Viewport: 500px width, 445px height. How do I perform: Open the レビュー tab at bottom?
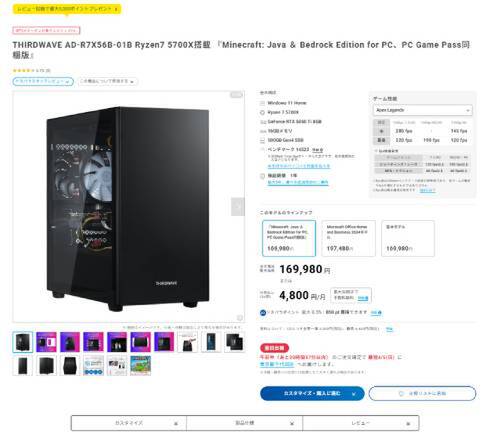click(x=361, y=423)
